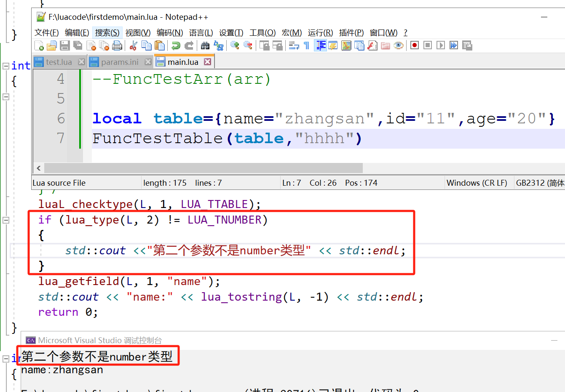Start macro recording with red dot

415,45
